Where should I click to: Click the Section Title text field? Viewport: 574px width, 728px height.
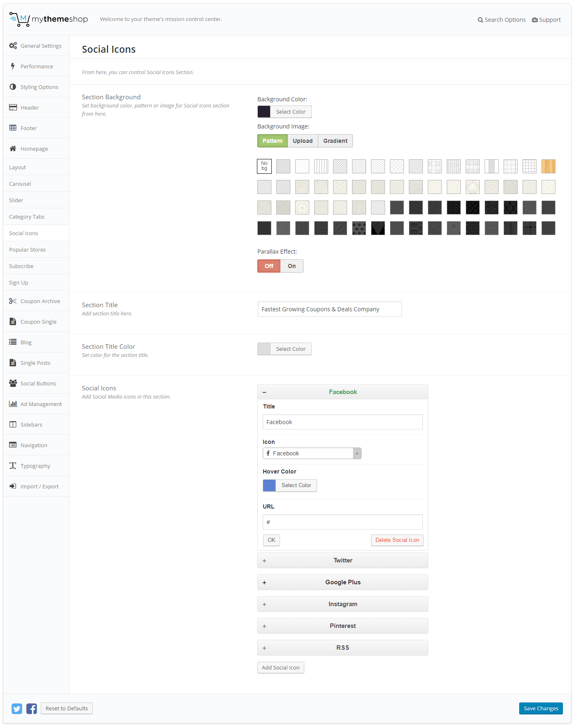click(x=329, y=309)
